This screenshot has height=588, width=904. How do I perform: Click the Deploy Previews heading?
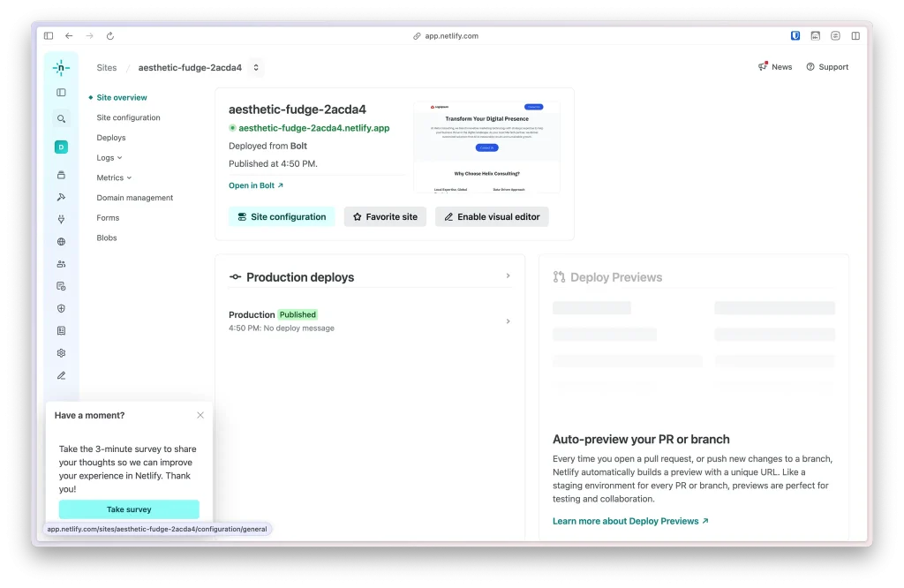point(616,277)
